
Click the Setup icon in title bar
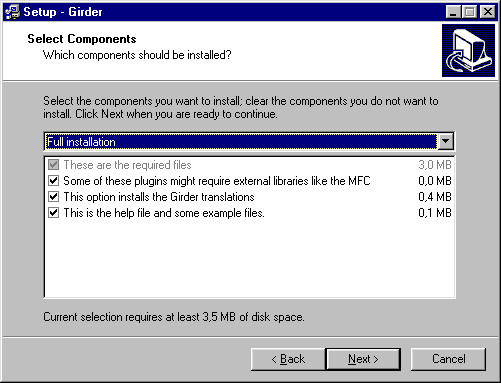pyautogui.click(x=12, y=12)
